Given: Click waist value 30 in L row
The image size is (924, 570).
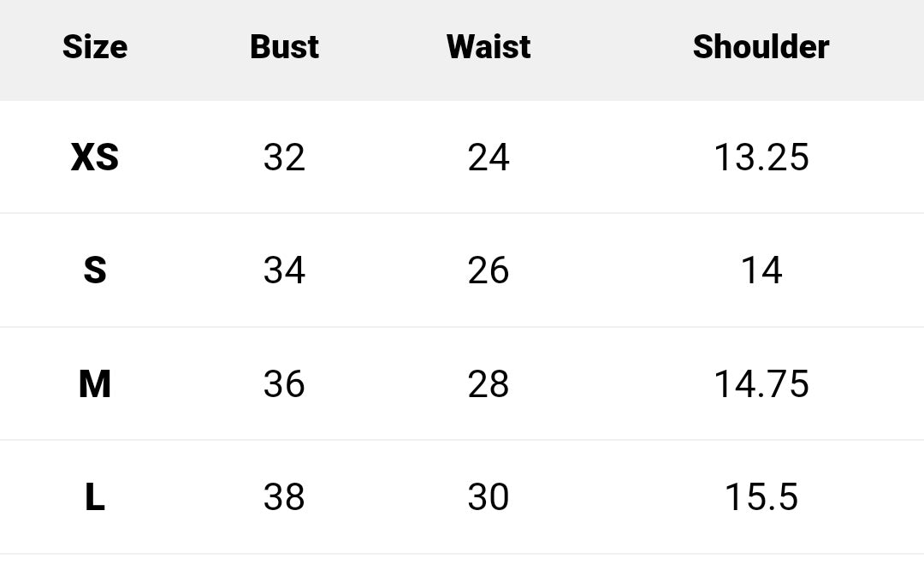Looking at the screenshot, I should coord(489,497).
